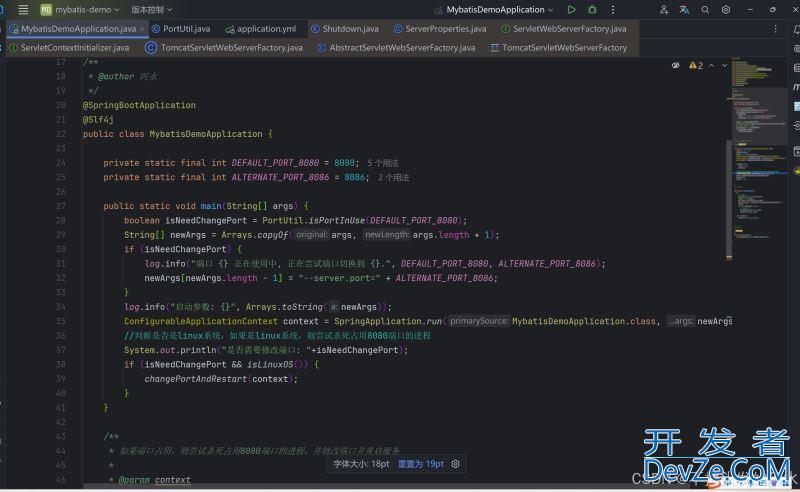Screen dimensions: 800x492
Task: Open the account/profile icon in the toolbar
Action: point(665,9)
